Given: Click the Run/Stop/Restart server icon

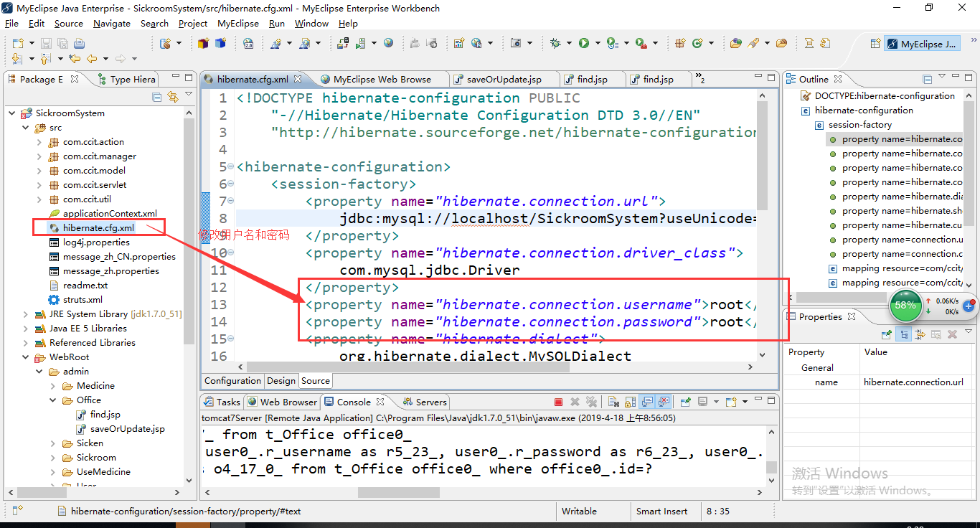Looking at the screenshot, I should [360, 44].
